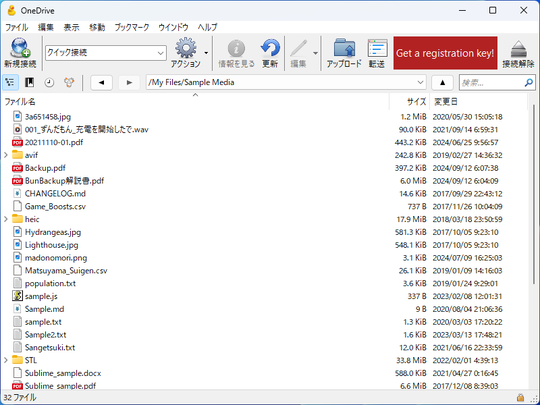This screenshot has width=540, height=405.
Task: Disconnect using the eject icon
Action: tap(518, 49)
